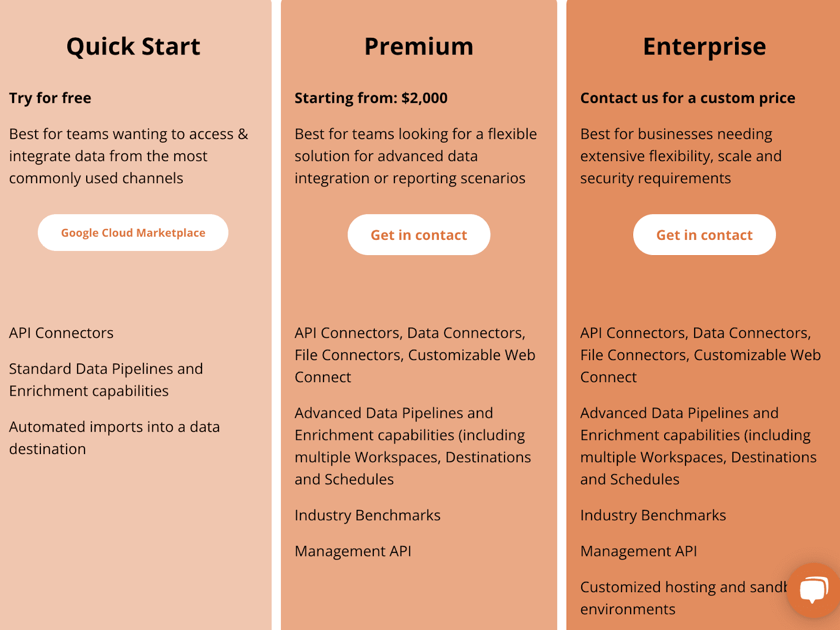Image resolution: width=840 pixels, height=630 pixels.
Task: Select the Enterprise plan heading
Action: pyautogui.click(x=705, y=47)
